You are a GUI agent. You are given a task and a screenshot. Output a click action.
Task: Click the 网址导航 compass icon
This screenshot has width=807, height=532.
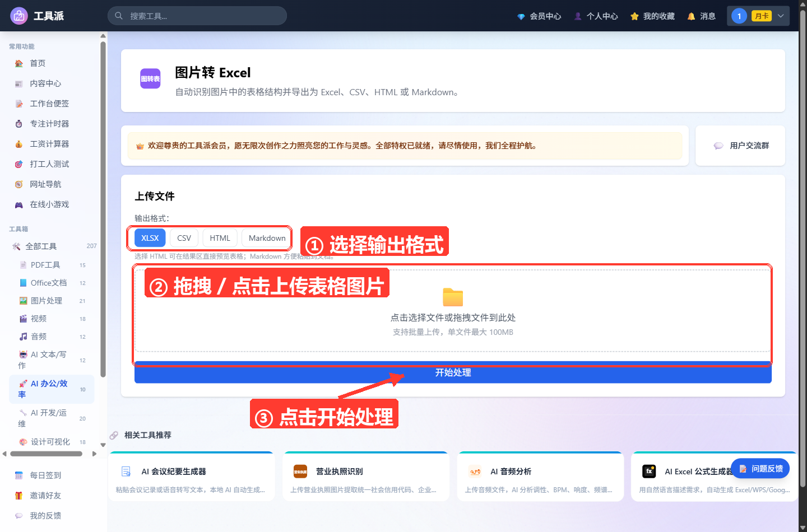[19, 184]
